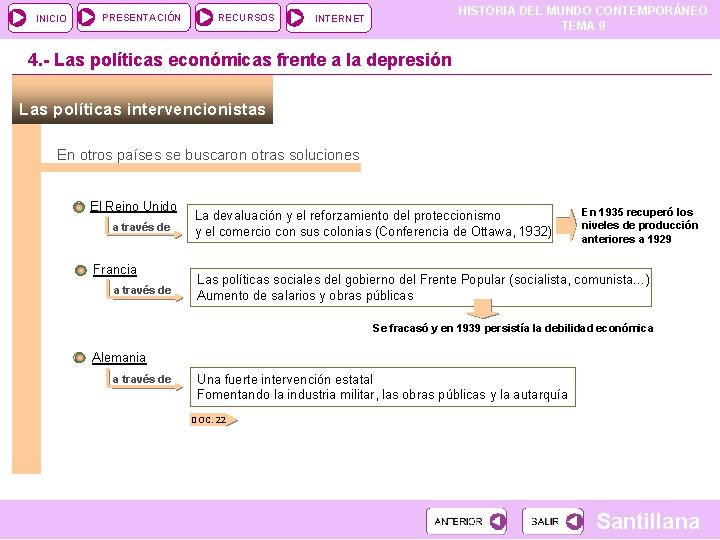The image size is (720, 540).
Task: Click 'Las políticas intervencionistas' heading
Action: 142,109
